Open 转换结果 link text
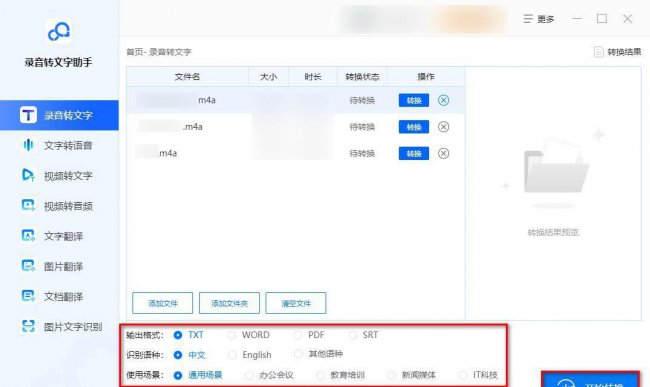This screenshot has width=650, height=387. (624, 52)
